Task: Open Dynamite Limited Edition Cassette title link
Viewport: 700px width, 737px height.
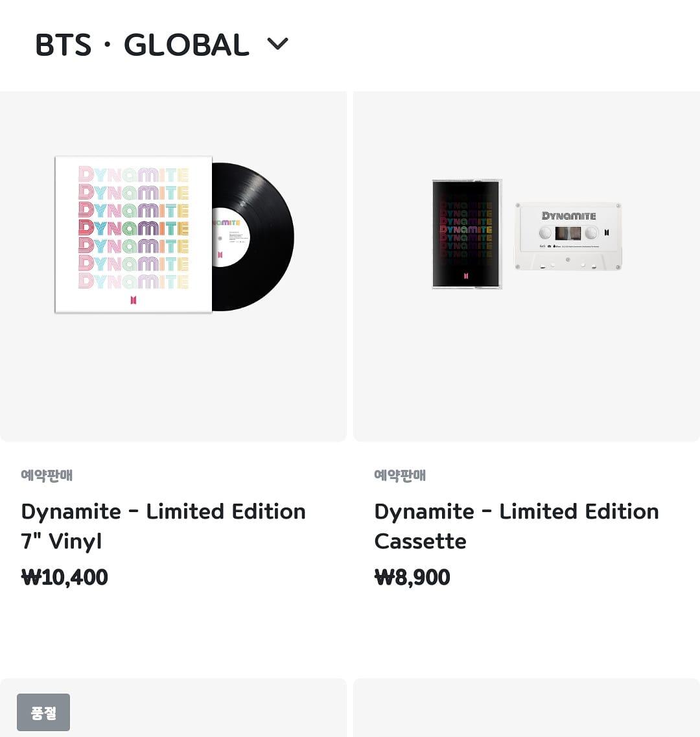Action: point(517,526)
